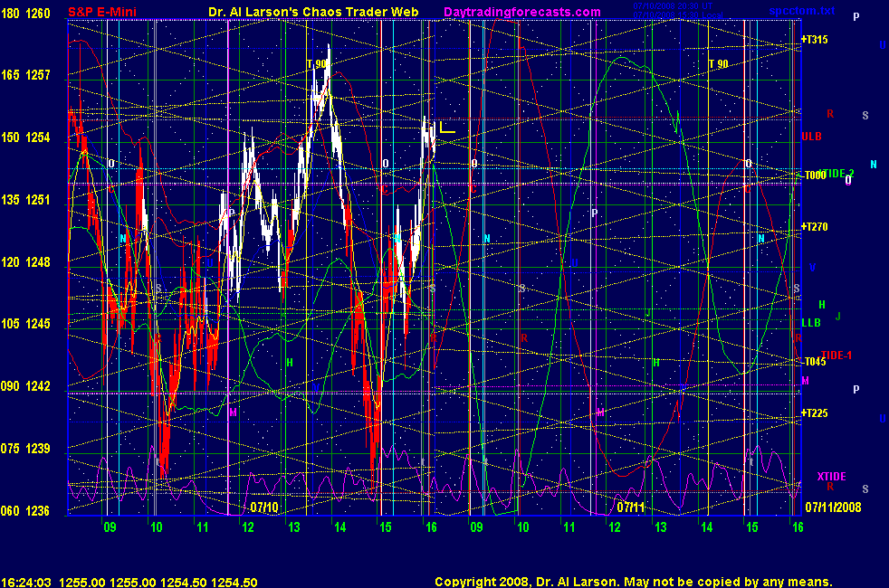The width and height of the screenshot is (889, 588).
Task: Click the 105 1245 price axis label
Action: pyautogui.click(x=25, y=324)
